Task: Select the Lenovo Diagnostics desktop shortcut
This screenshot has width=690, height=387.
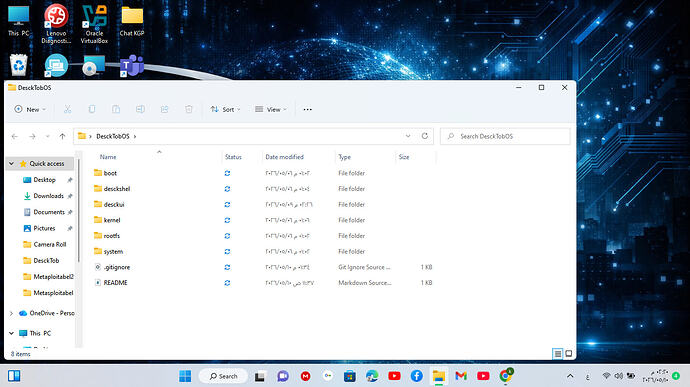Action: pos(56,24)
